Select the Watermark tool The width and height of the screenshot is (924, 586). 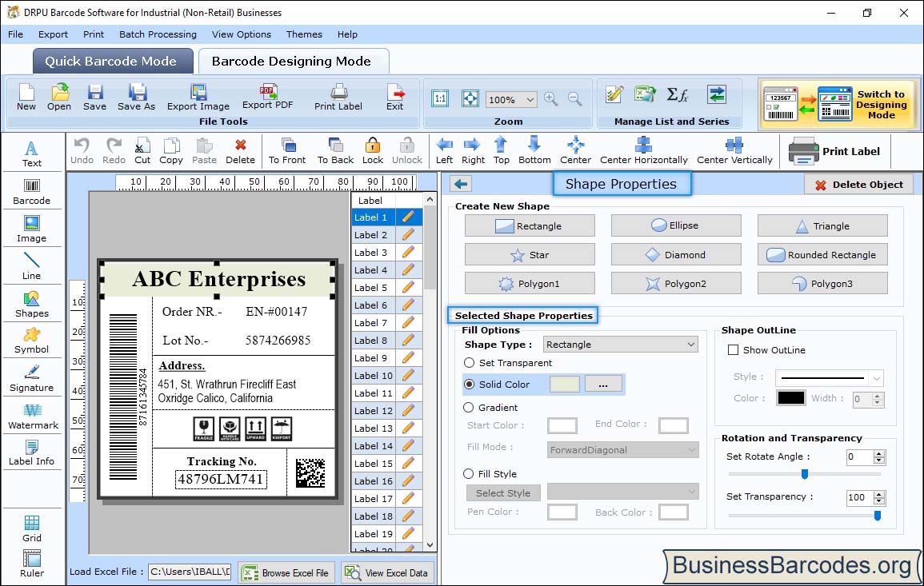click(x=33, y=417)
